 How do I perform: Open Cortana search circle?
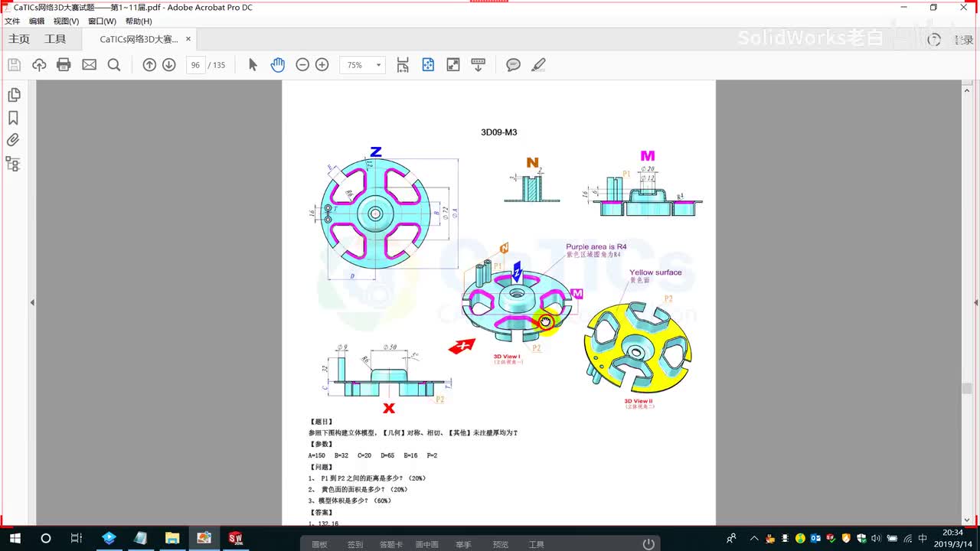pyautogui.click(x=45, y=538)
